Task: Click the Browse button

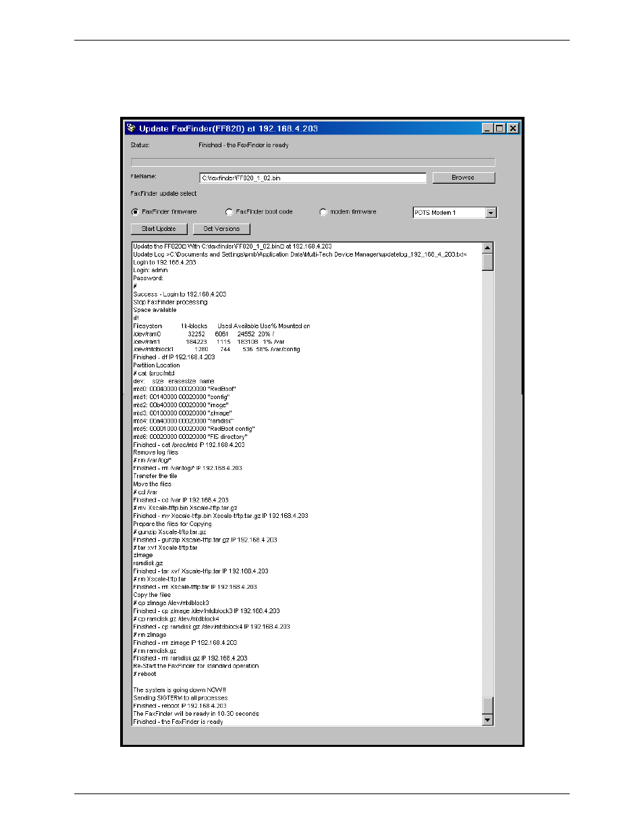Action: tap(463, 178)
